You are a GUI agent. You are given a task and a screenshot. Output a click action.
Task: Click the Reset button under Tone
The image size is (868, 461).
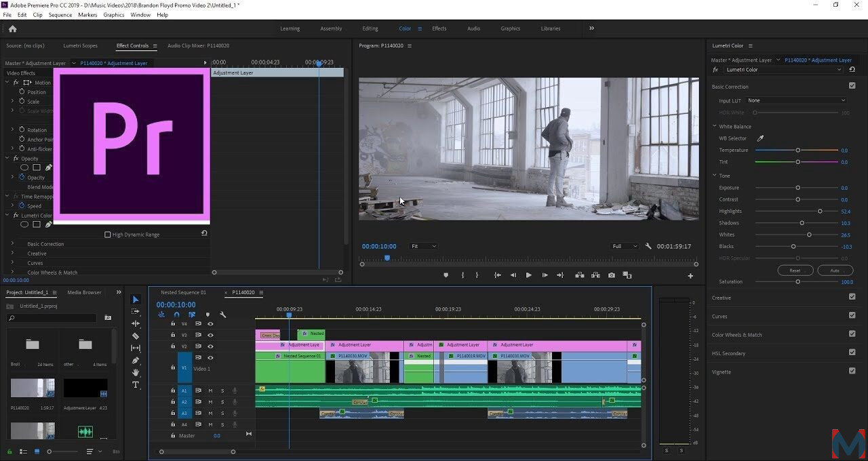point(795,270)
